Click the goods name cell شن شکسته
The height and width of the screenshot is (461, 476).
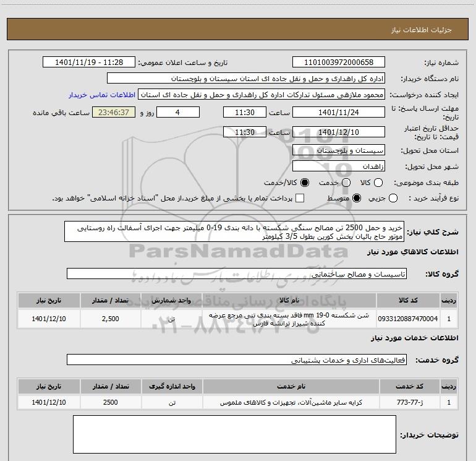pyautogui.click(x=289, y=319)
